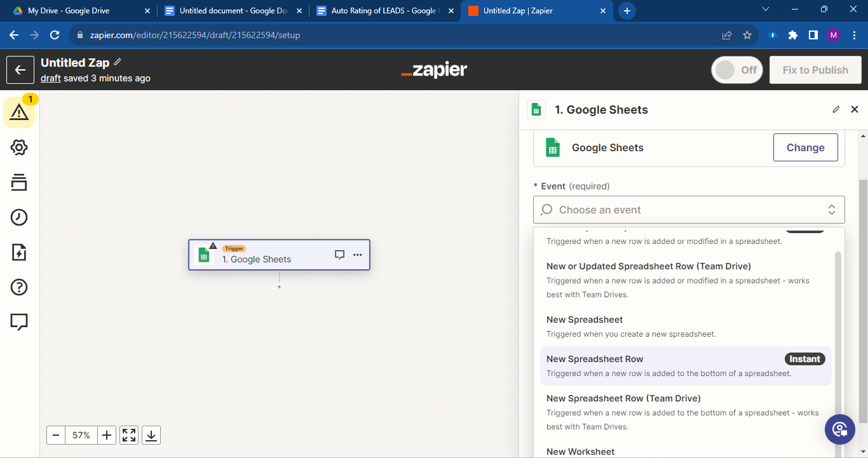Zoom in the canvas
Screen dimensions: 868x458
click(107, 435)
